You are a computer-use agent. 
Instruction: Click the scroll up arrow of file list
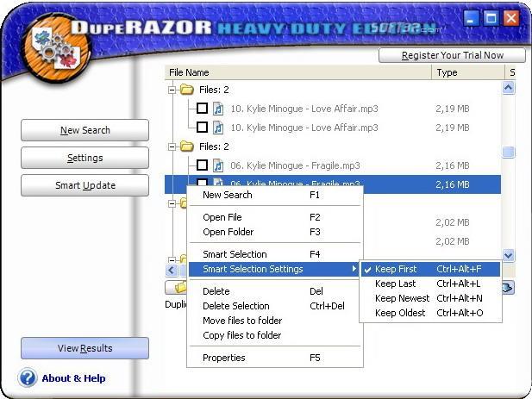(x=508, y=88)
